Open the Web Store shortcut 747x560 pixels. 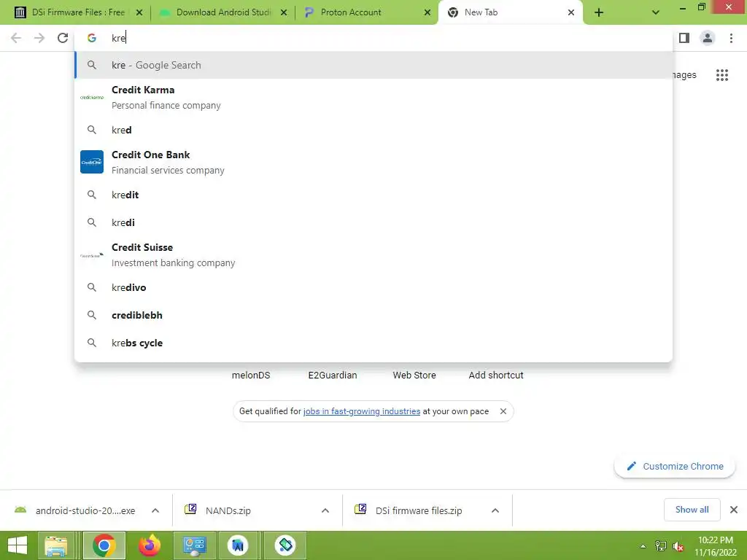point(414,376)
